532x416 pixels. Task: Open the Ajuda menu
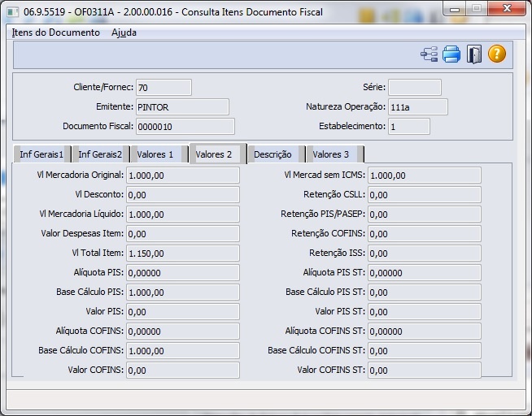(x=124, y=32)
